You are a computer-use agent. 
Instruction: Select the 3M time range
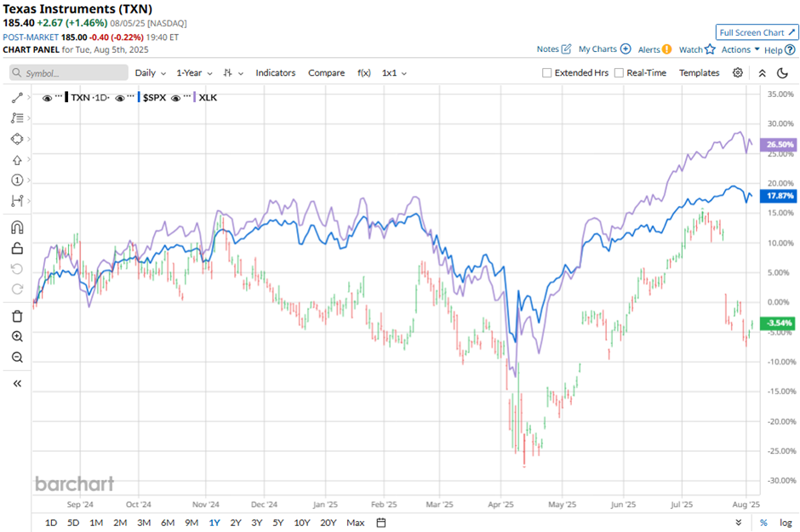(x=144, y=523)
